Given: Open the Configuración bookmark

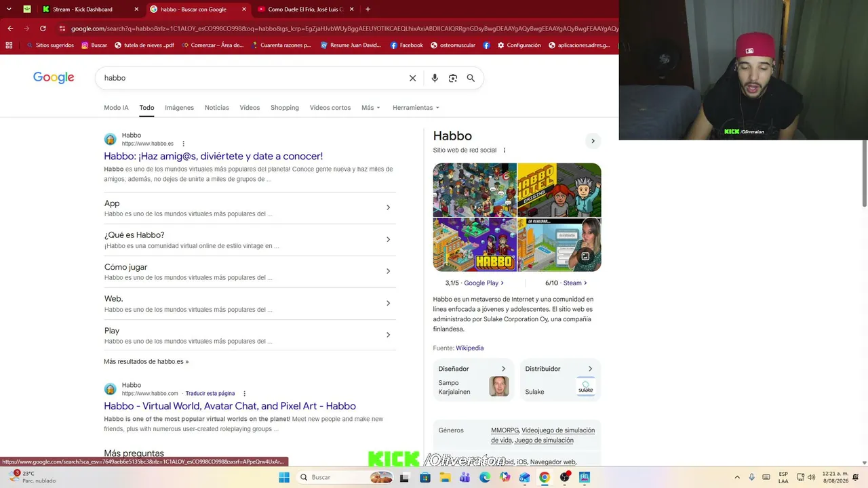Looking at the screenshot, I should [x=519, y=45].
